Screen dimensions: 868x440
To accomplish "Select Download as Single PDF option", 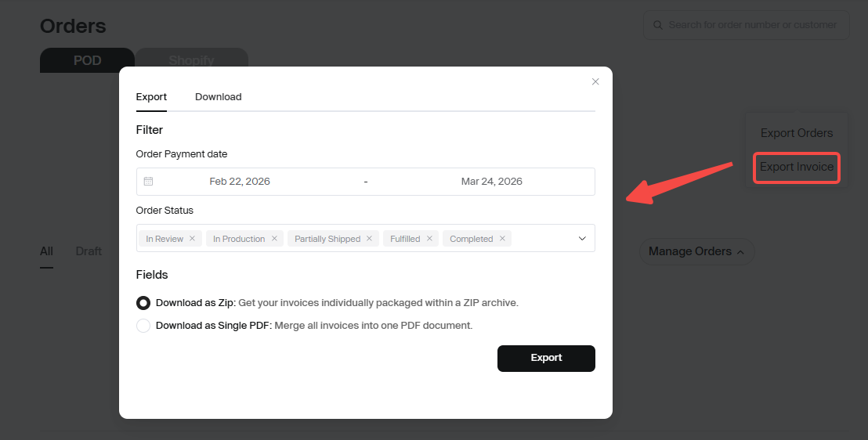I will coord(143,326).
